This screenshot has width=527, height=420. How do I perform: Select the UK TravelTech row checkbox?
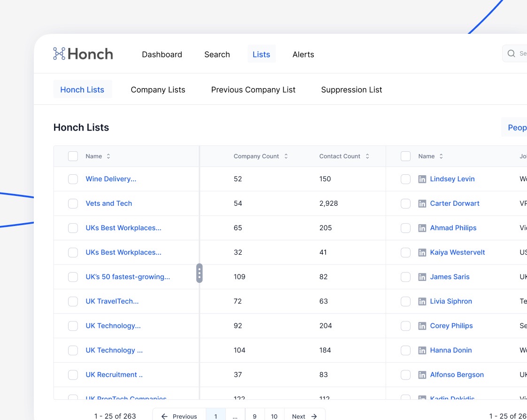pyautogui.click(x=73, y=301)
